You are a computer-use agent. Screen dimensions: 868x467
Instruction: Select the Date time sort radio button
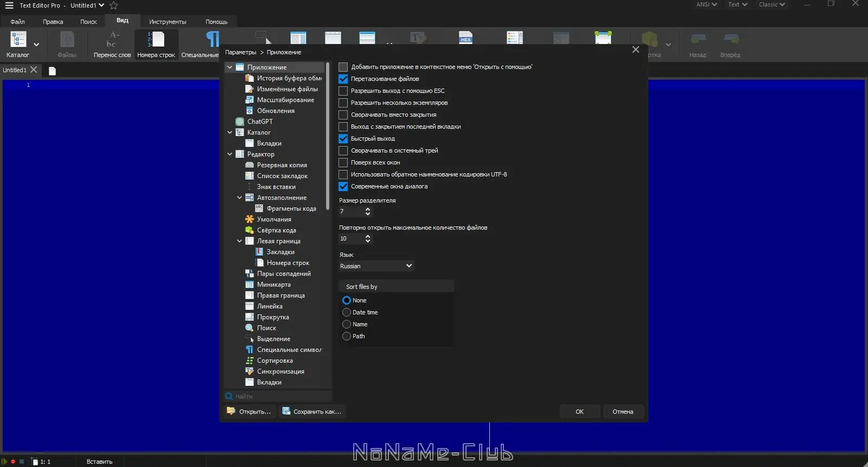click(347, 312)
